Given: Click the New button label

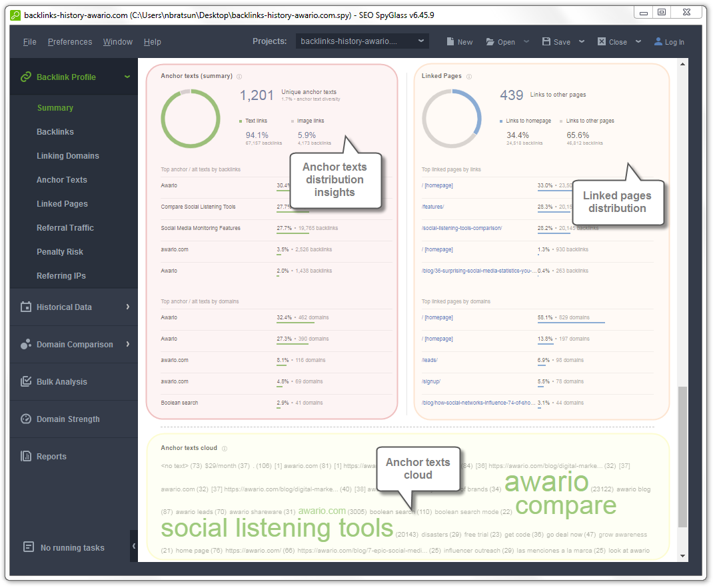Looking at the screenshot, I should coord(464,42).
